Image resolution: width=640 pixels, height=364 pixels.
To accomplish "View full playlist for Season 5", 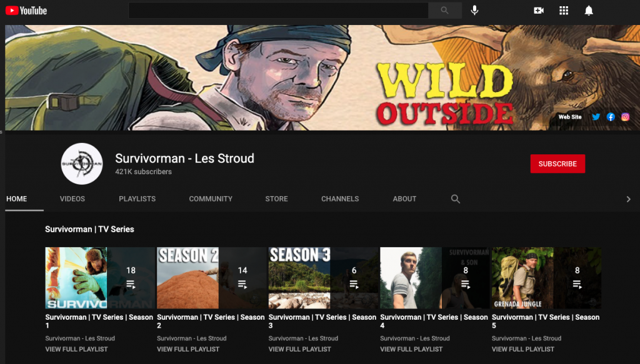I will coord(523,349).
